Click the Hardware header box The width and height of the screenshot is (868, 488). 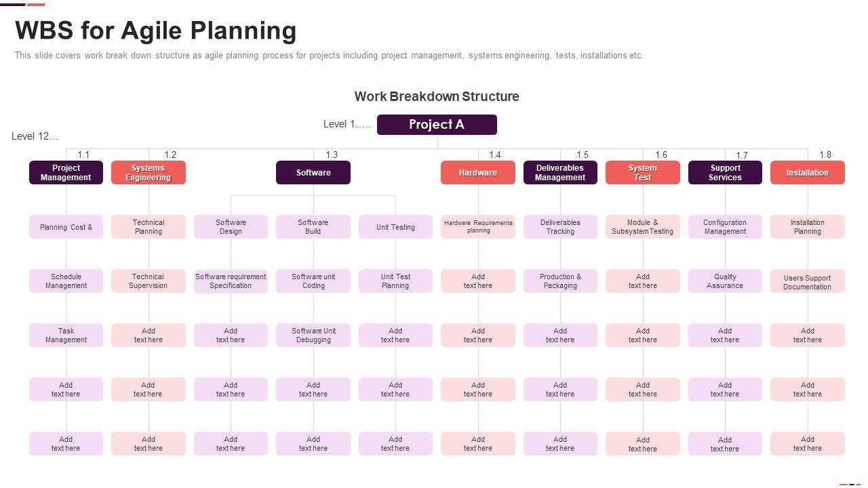(477, 173)
